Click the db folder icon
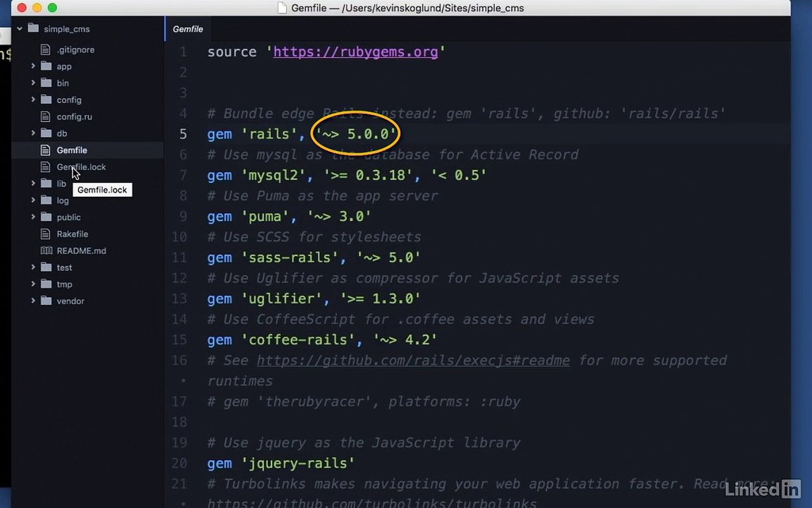 pos(46,133)
